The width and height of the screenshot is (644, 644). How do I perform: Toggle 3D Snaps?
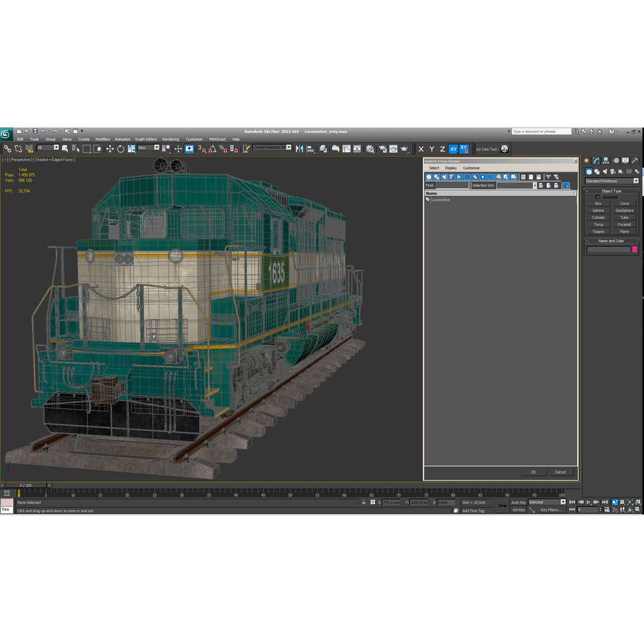(x=202, y=148)
